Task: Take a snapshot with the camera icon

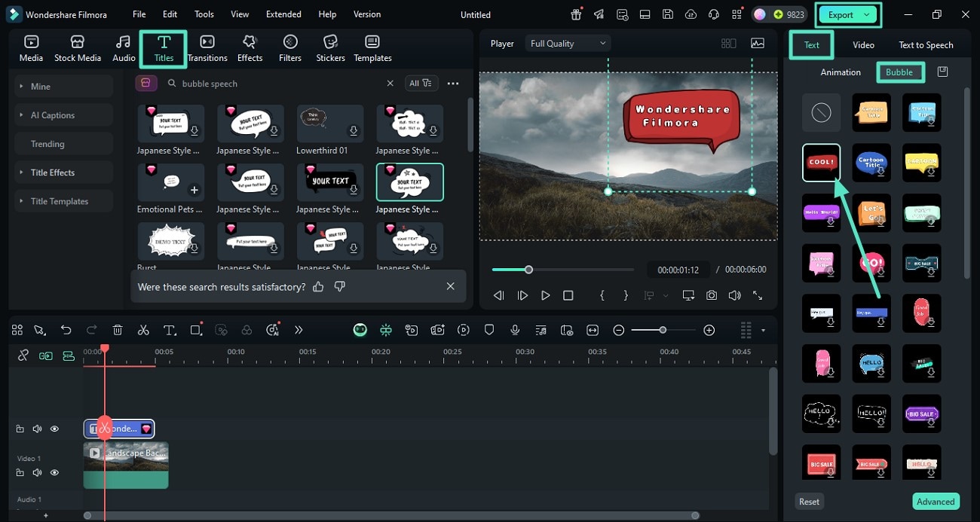Action: (x=712, y=296)
